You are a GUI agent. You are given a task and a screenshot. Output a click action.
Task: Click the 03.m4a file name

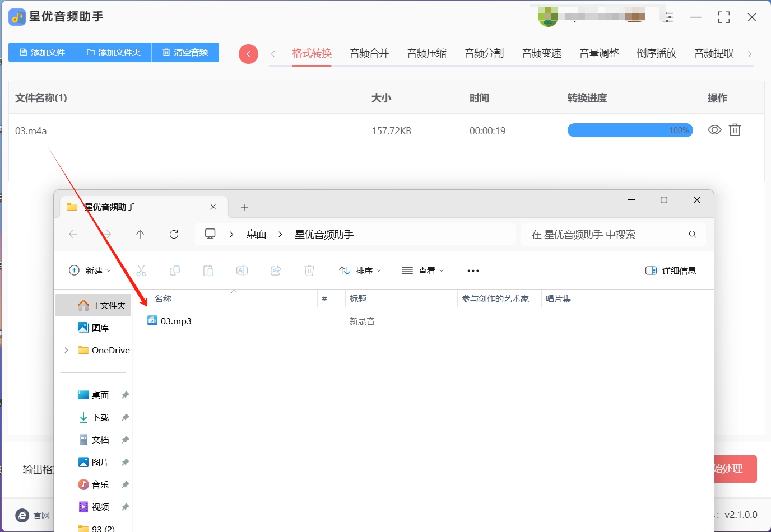(x=31, y=131)
